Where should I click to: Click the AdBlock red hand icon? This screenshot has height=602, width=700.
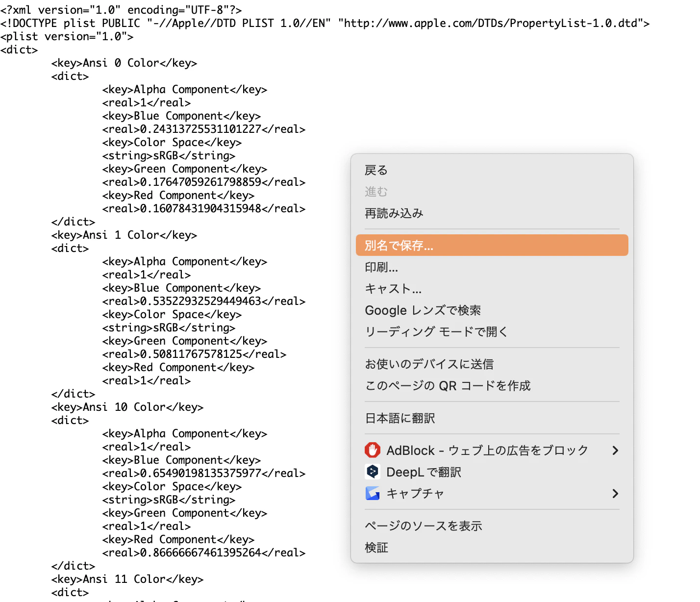click(373, 450)
